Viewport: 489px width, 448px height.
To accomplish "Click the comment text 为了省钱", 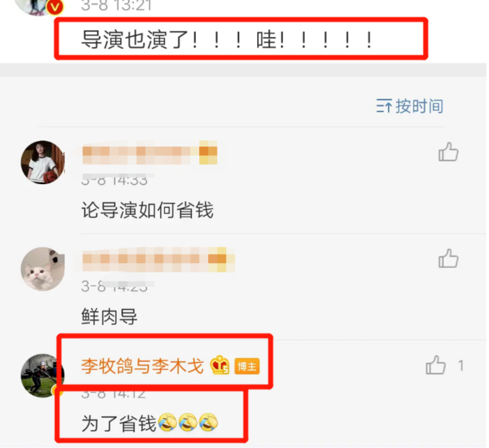I will 118,424.
